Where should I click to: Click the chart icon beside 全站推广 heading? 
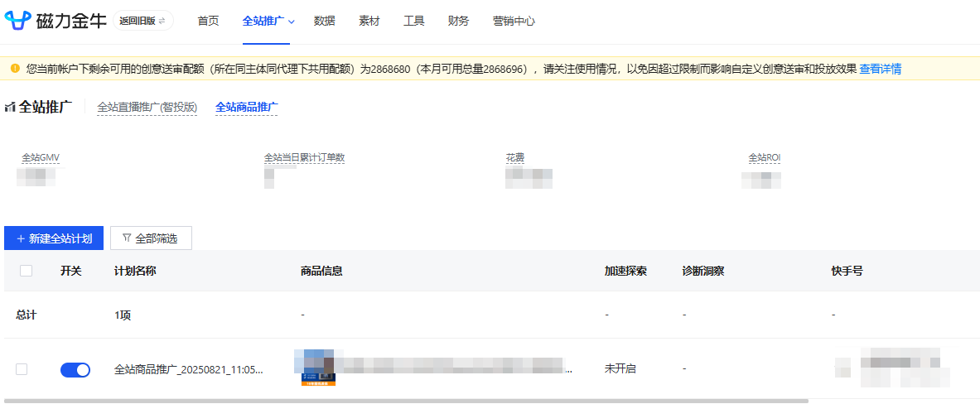pos(11,108)
